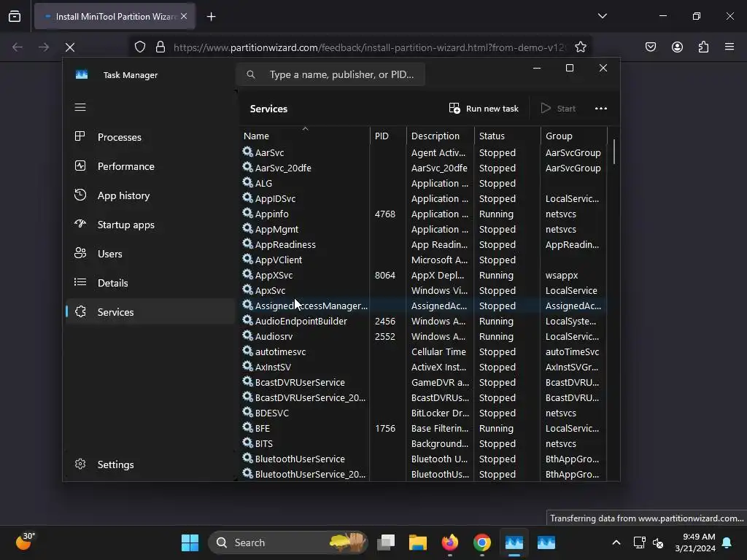Sort by the Description column header
The width and height of the screenshot is (747, 560).
click(440, 136)
